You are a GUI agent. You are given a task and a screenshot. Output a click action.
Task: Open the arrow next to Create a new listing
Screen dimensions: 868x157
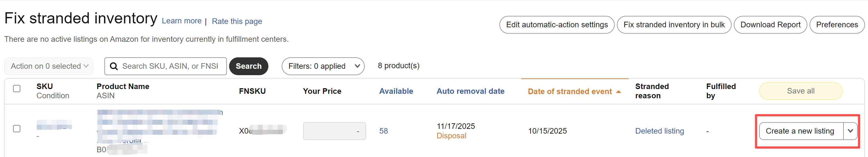pyautogui.click(x=850, y=131)
